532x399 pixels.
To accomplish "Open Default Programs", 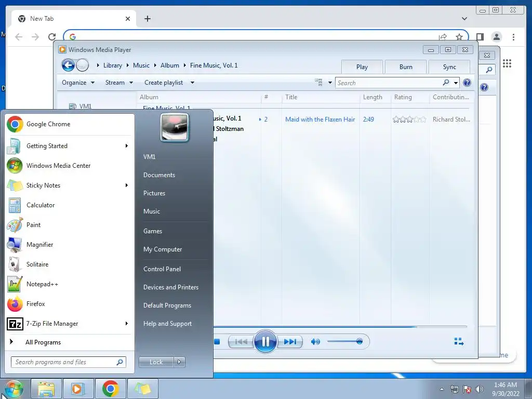I will 167,305.
